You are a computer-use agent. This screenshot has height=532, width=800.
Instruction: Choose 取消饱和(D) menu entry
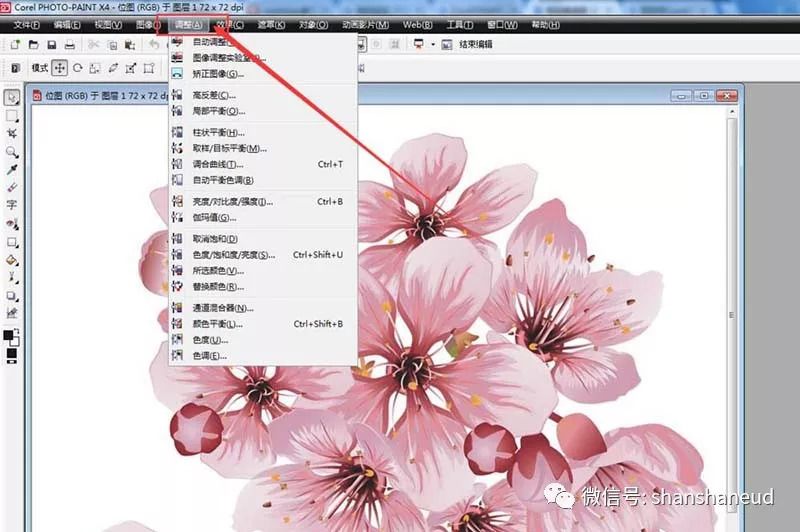point(263,239)
